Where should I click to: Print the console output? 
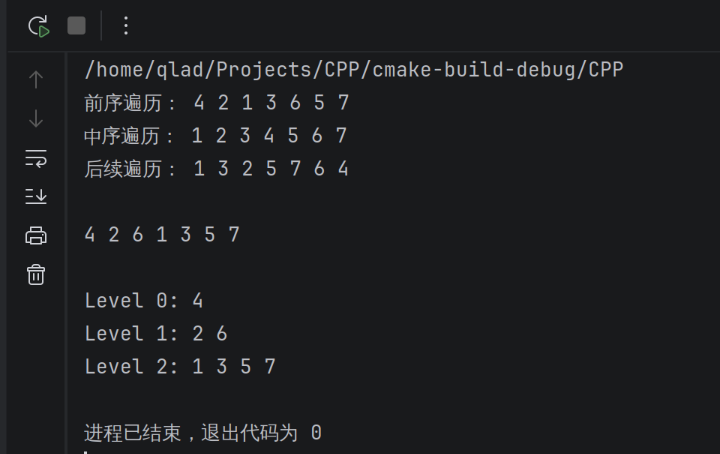(36, 235)
